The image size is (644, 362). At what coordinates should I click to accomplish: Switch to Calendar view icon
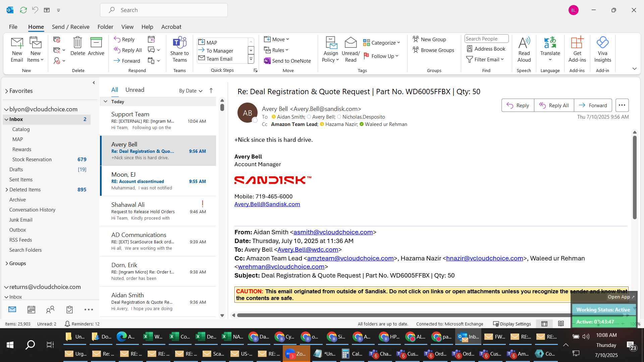[31, 309]
